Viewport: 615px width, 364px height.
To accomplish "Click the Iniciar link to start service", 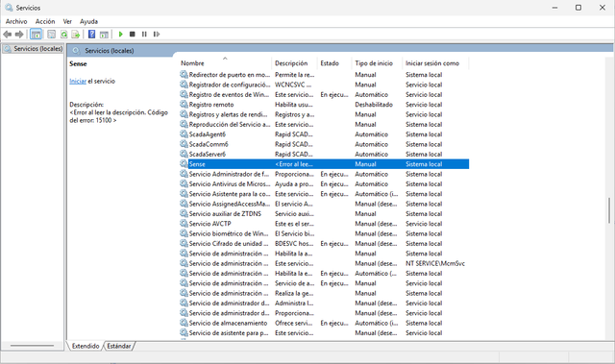I will 78,81.
